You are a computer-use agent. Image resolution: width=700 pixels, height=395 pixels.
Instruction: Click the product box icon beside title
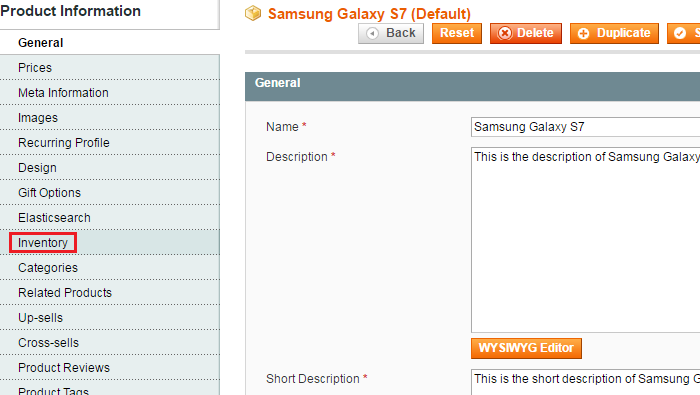(x=253, y=13)
